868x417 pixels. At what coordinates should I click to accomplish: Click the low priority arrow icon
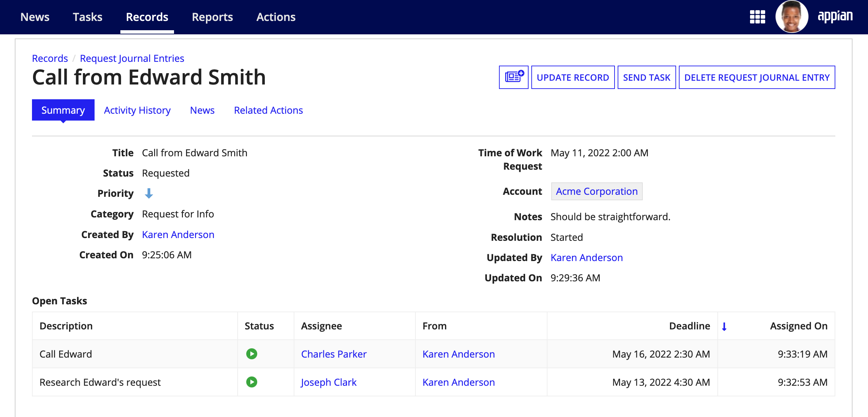pyautogui.click(x=149, y=193)
